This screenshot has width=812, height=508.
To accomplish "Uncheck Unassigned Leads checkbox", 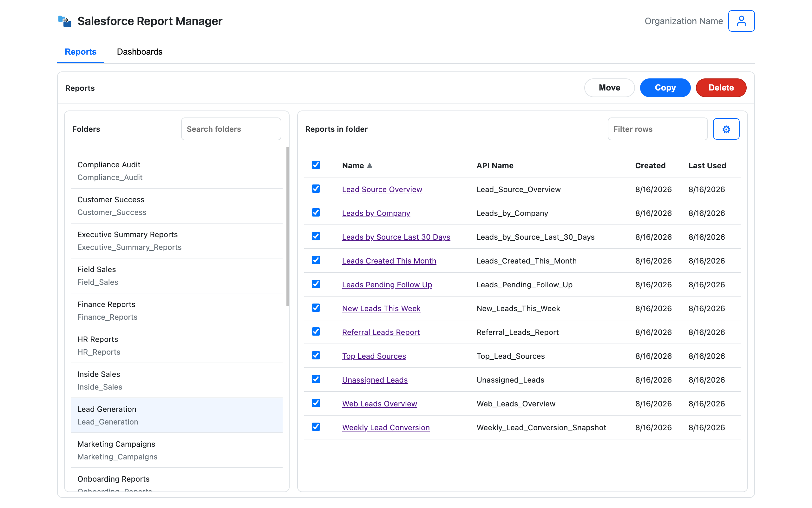I will click(x=316, y=379).
